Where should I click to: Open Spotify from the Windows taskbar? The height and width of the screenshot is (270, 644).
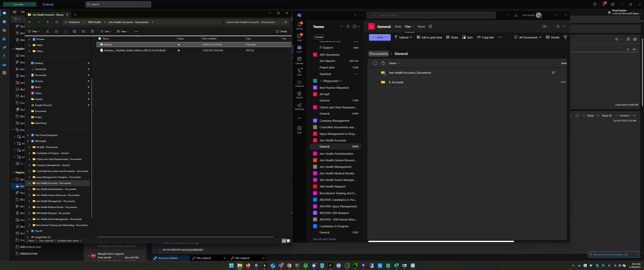[x=306, y=265]
